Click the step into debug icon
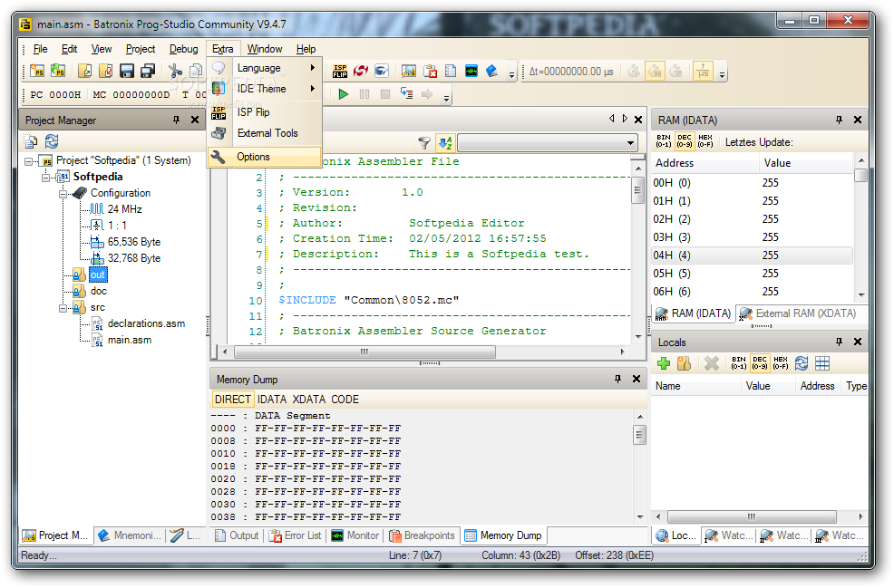Image resolution: width=894 pixels, height=588 pixels. pyautogui.click(x=406, y=93)
